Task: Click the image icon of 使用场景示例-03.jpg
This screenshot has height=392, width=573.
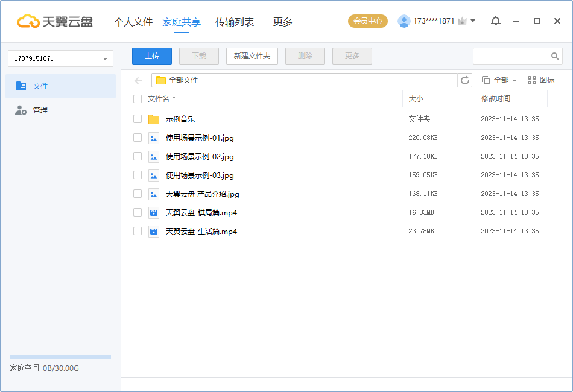Action: 154,175
